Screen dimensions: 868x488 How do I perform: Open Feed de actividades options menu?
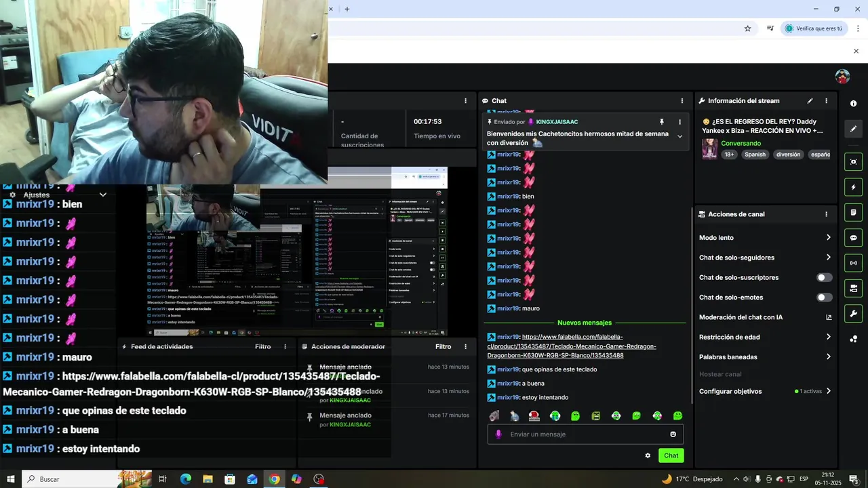pos(284,346)
